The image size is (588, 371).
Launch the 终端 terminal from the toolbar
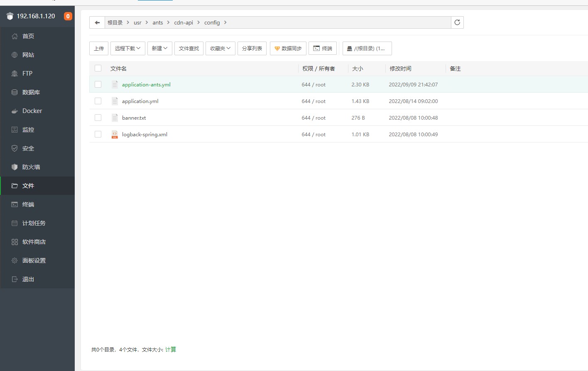click(x=323, y=48)
